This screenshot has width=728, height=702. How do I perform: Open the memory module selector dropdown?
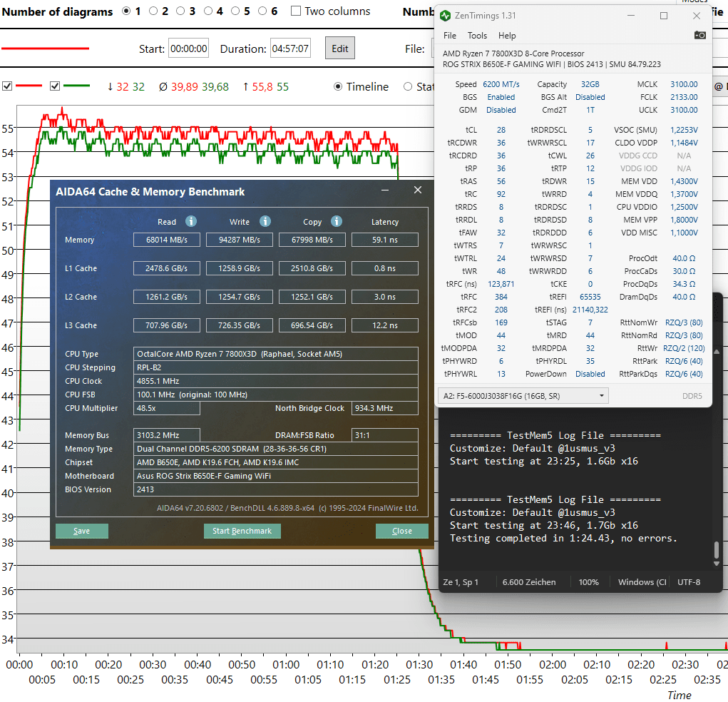(x=523, y=396)
